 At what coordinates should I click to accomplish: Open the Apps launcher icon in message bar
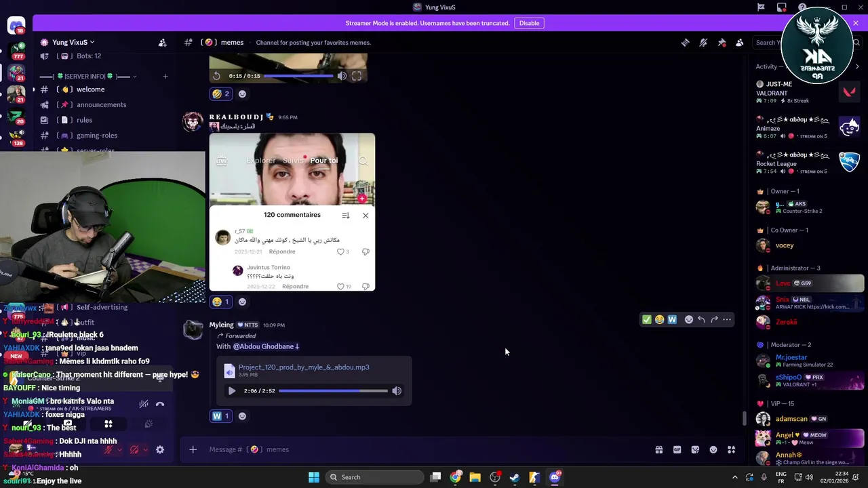point(731,449)
